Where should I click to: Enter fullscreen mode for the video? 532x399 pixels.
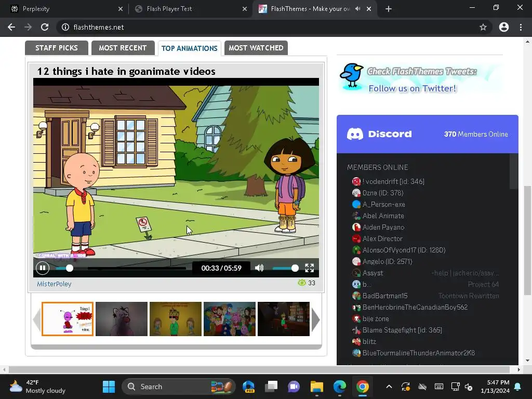(309, 268)
